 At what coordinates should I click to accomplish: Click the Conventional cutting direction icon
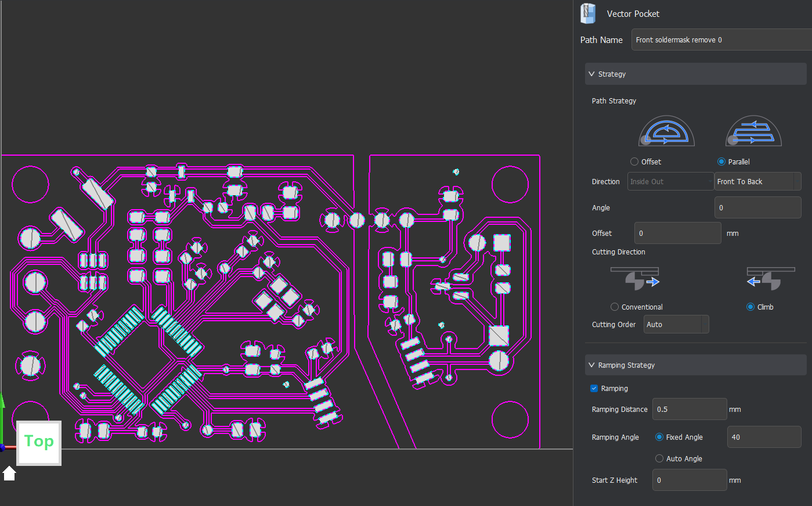coord(635,278)
